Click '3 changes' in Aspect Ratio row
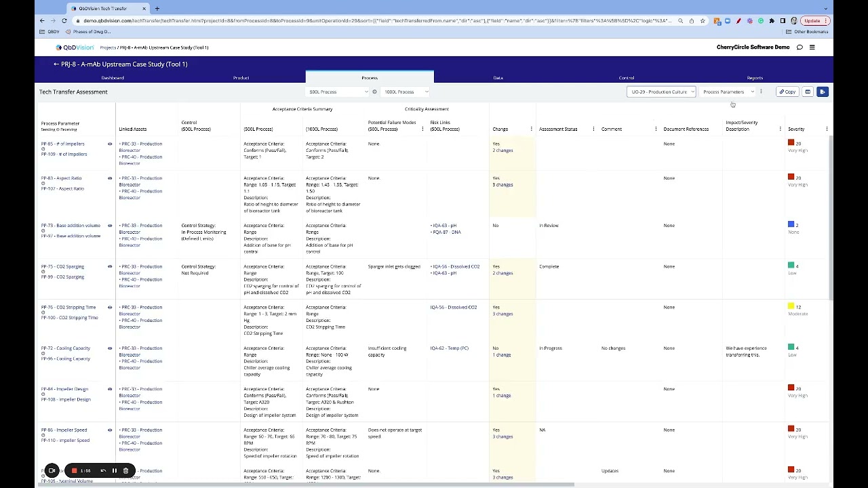 (502, 184)
